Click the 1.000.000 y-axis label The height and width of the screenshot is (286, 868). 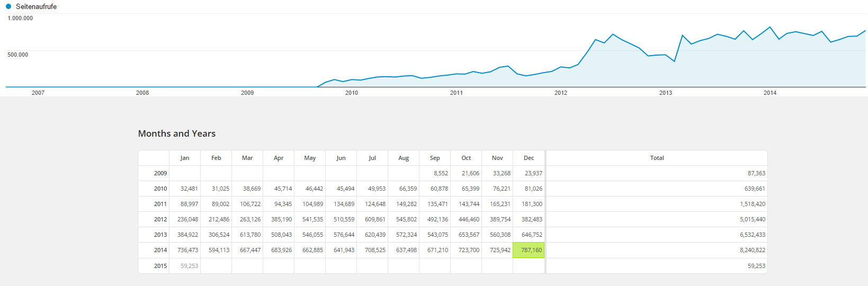20,18
